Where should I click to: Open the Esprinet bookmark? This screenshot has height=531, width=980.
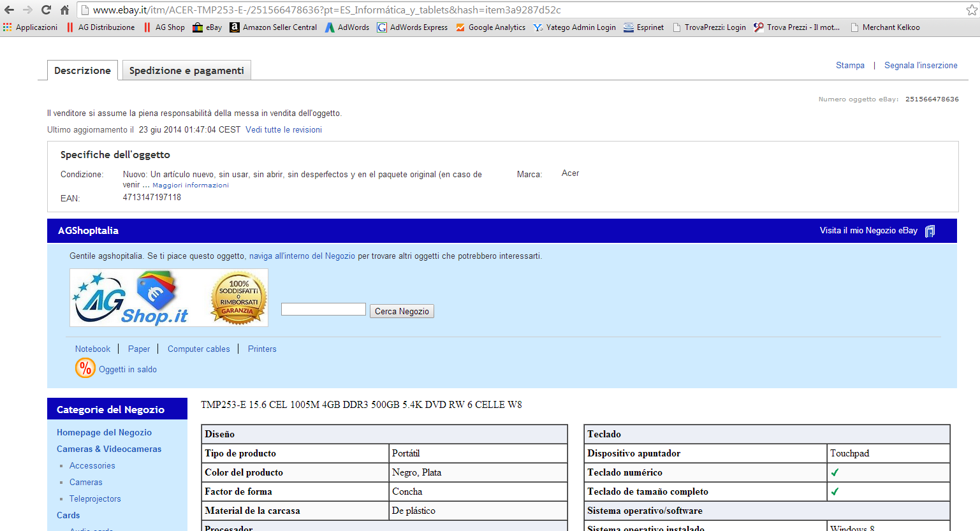[643, 27]
